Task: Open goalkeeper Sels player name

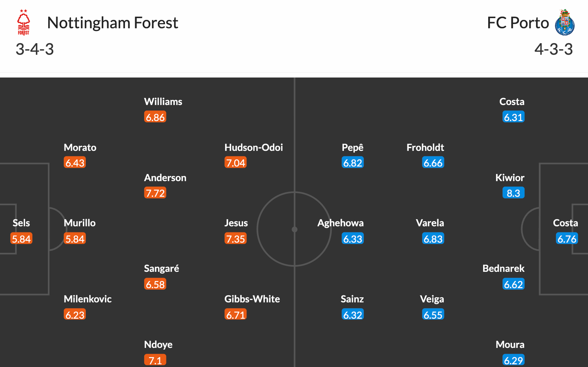Action: tap(21, 223)
